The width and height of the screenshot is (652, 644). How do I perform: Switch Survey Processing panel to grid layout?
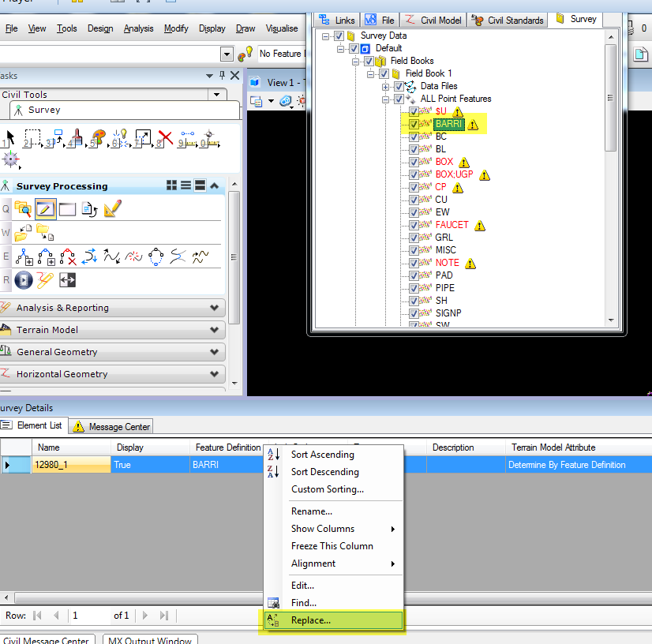tap(172, 185)
